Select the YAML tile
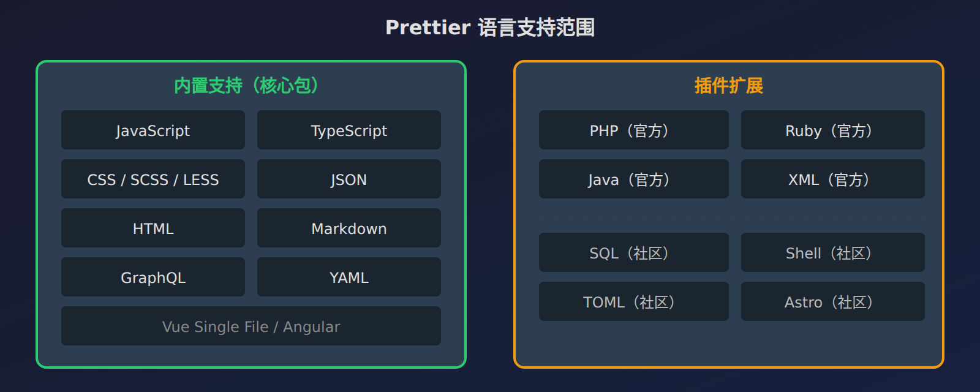This screenshot has width=980, height=392. pos(349,277)
